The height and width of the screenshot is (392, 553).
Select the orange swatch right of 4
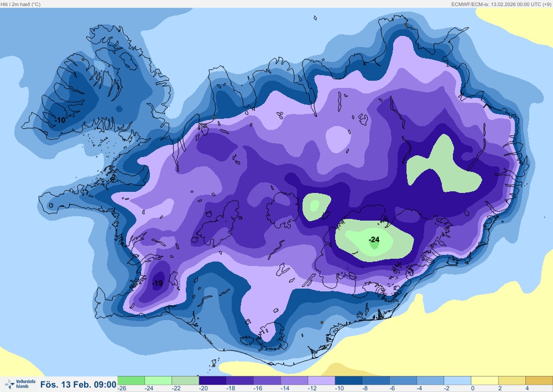point(539,380)
